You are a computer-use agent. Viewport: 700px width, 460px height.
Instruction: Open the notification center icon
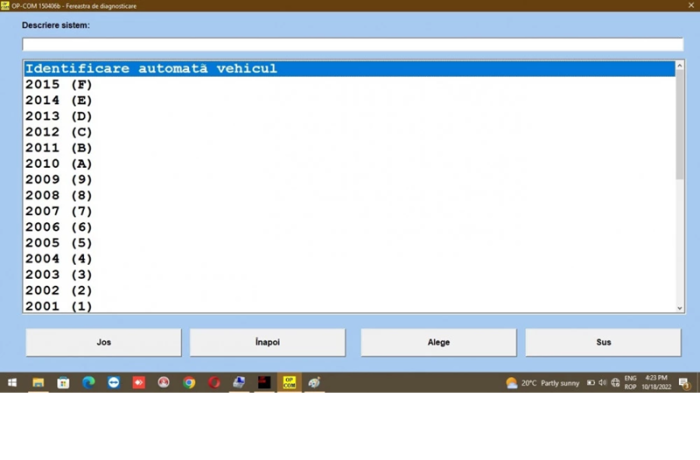pyautogui.click(x=684, y=382)
